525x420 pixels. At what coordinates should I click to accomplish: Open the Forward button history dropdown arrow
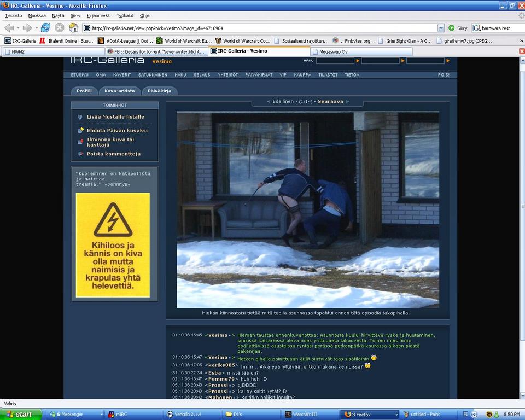(36, 28)
